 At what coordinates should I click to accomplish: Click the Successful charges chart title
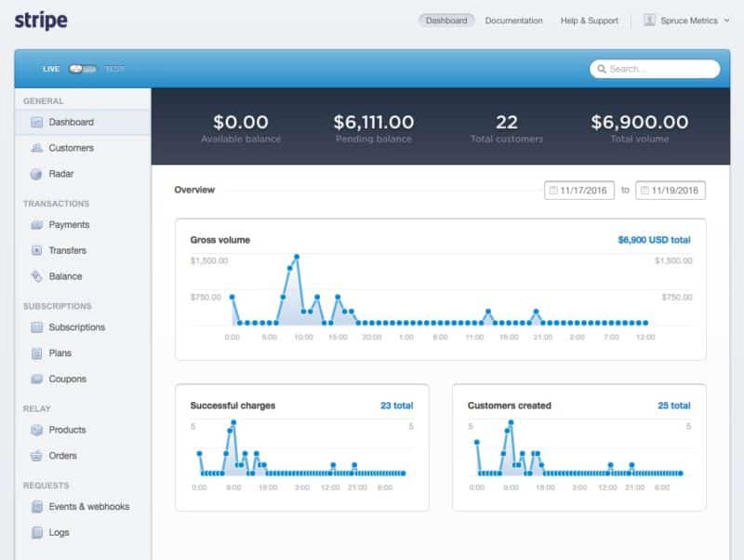point(232,406)
